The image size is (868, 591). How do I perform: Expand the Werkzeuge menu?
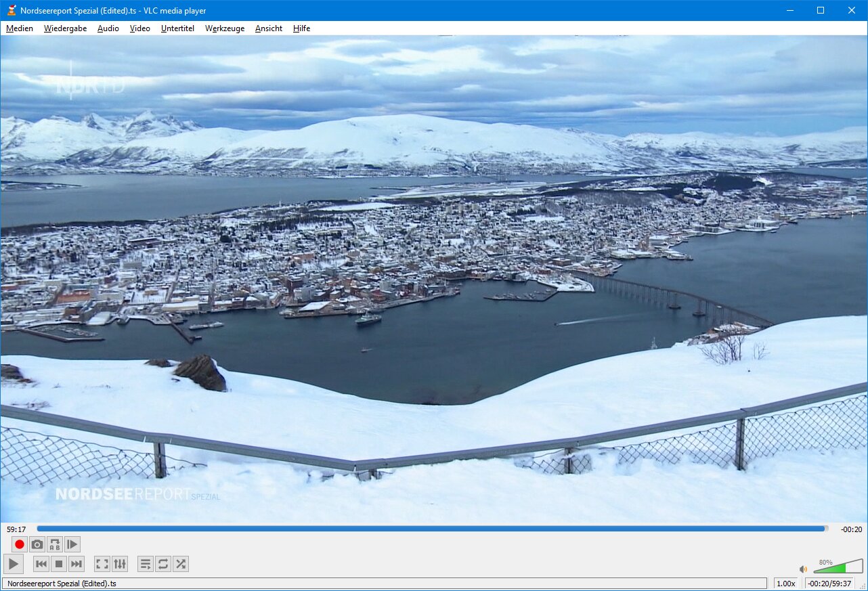(x=225, y=28)
